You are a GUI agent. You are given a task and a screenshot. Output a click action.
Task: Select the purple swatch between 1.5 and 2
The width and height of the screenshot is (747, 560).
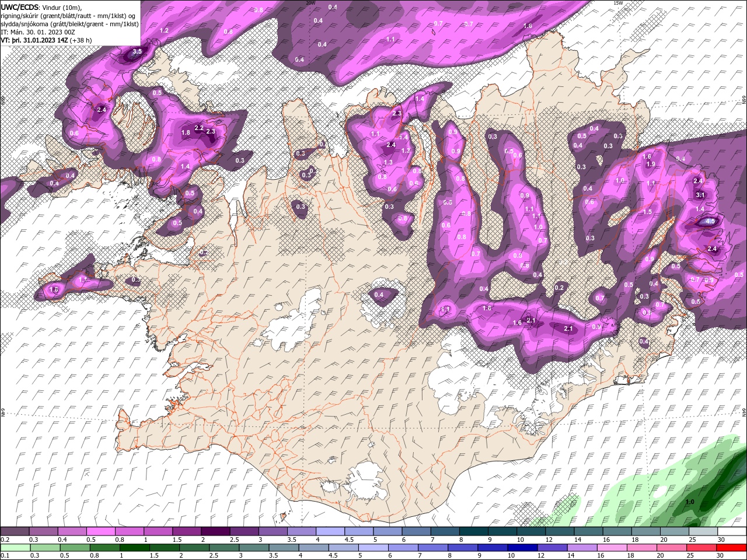[187, 531]
